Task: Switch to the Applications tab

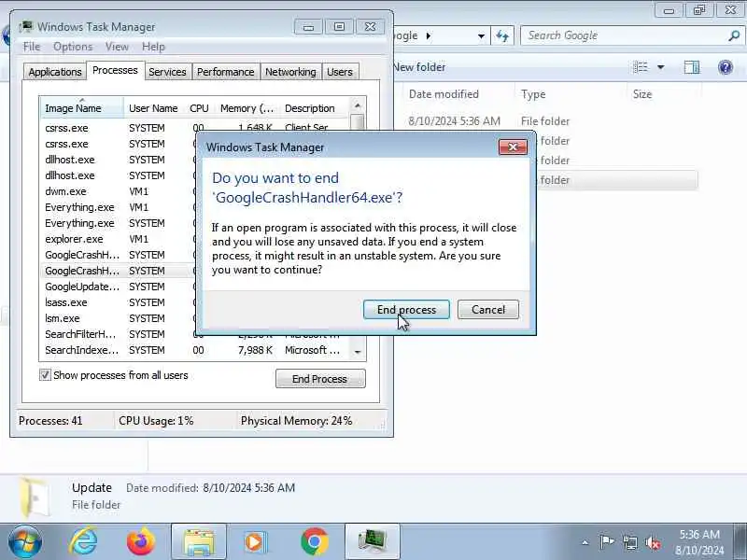Action: pos(55,72)
